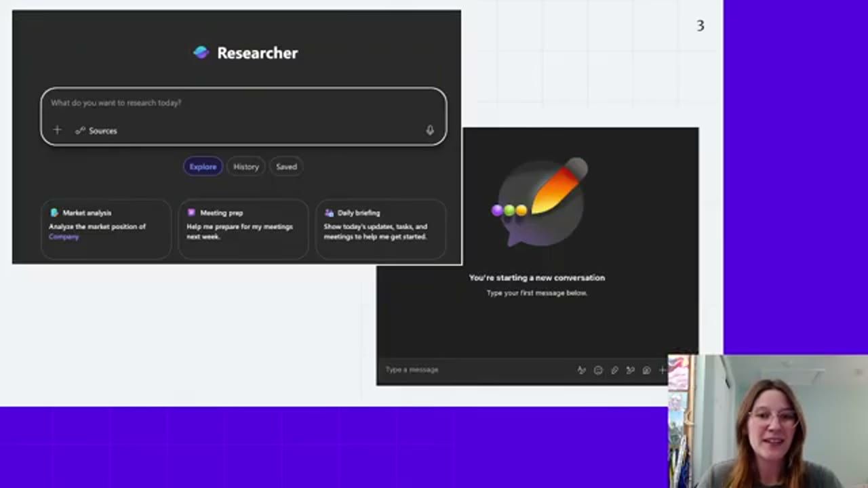
Task: Switch to the Saved tab
Action: tap(286, 167)
